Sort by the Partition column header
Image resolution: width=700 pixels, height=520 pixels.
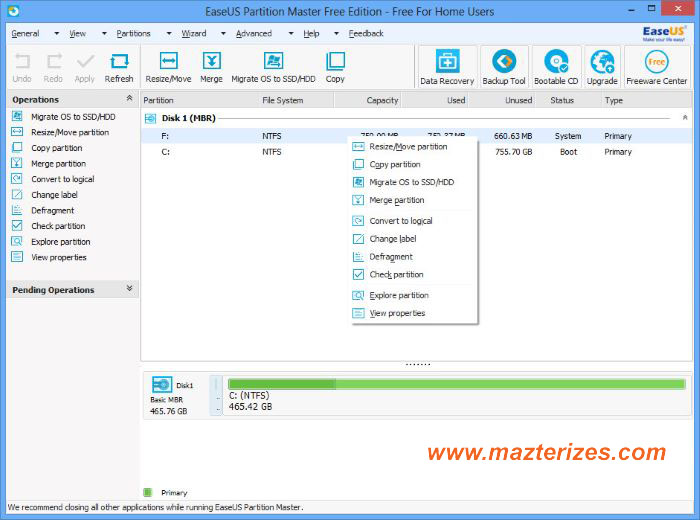[x=200, y=100]
